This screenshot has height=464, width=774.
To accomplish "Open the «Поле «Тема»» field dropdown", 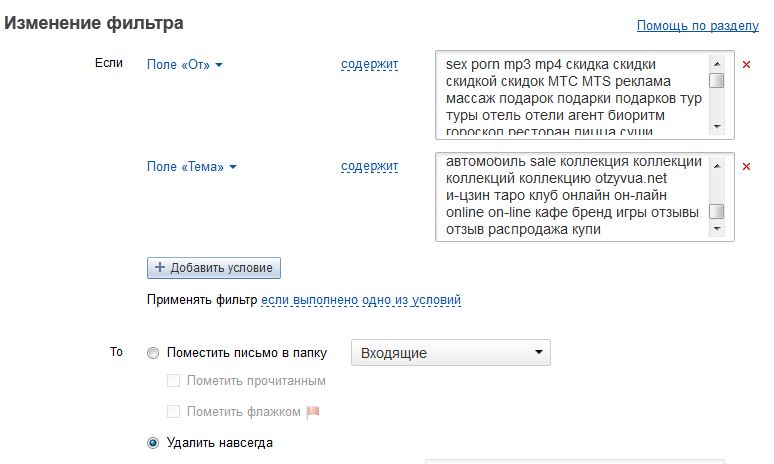I will click(x=192, y=166).
